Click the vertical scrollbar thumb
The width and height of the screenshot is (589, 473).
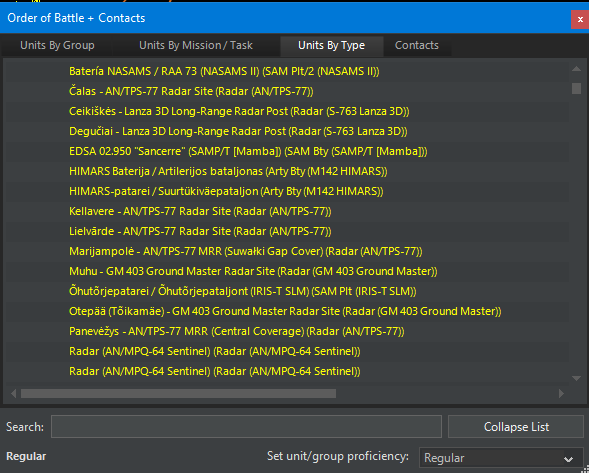576,88
